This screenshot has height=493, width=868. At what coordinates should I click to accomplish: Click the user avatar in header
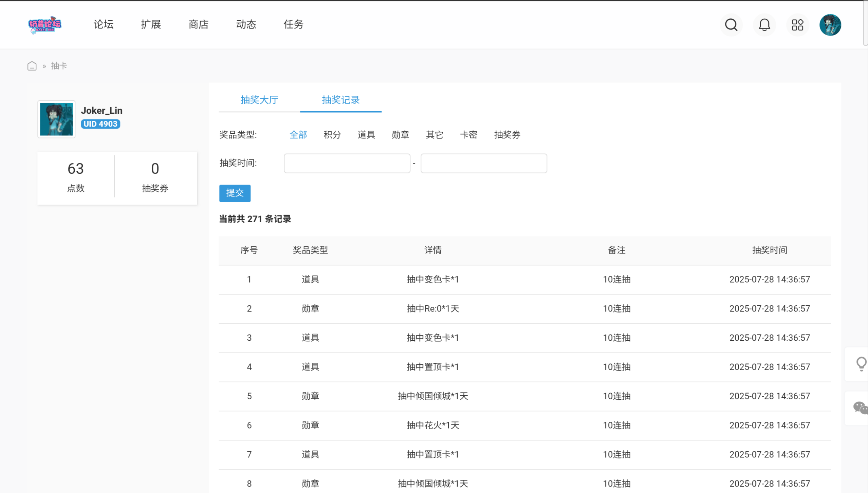click(x=830, y=25)
